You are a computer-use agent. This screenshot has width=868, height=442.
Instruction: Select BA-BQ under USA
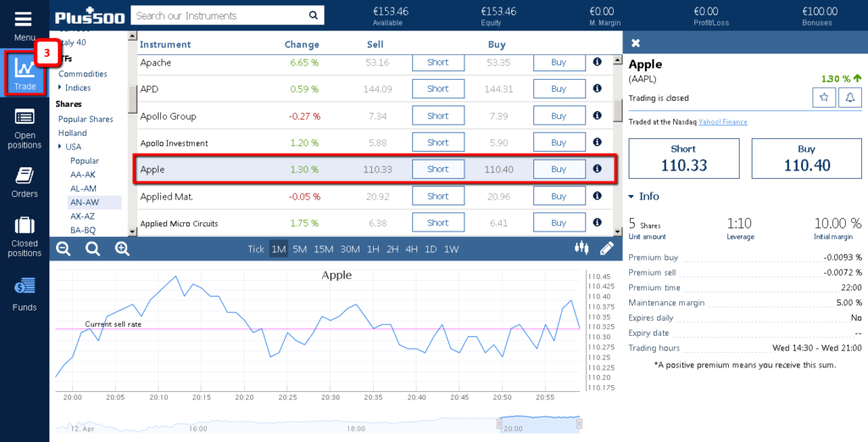click(83, 230)
